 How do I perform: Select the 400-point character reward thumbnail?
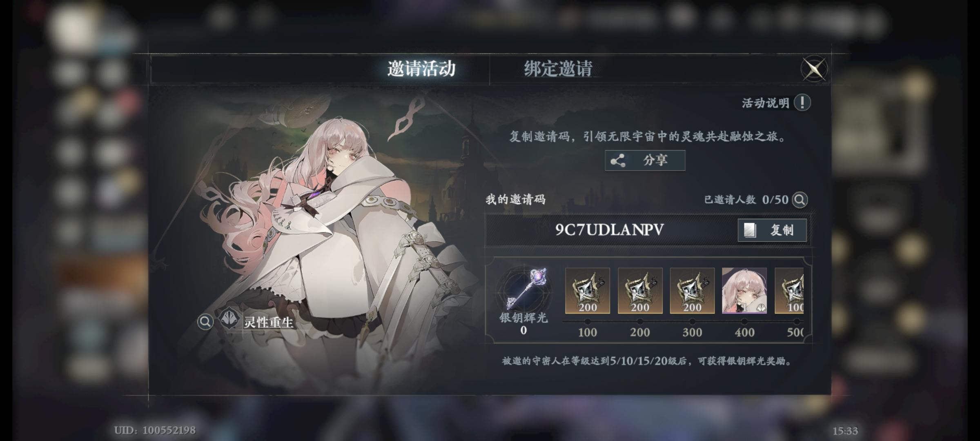pyautogui.click(x=744, y=291)
